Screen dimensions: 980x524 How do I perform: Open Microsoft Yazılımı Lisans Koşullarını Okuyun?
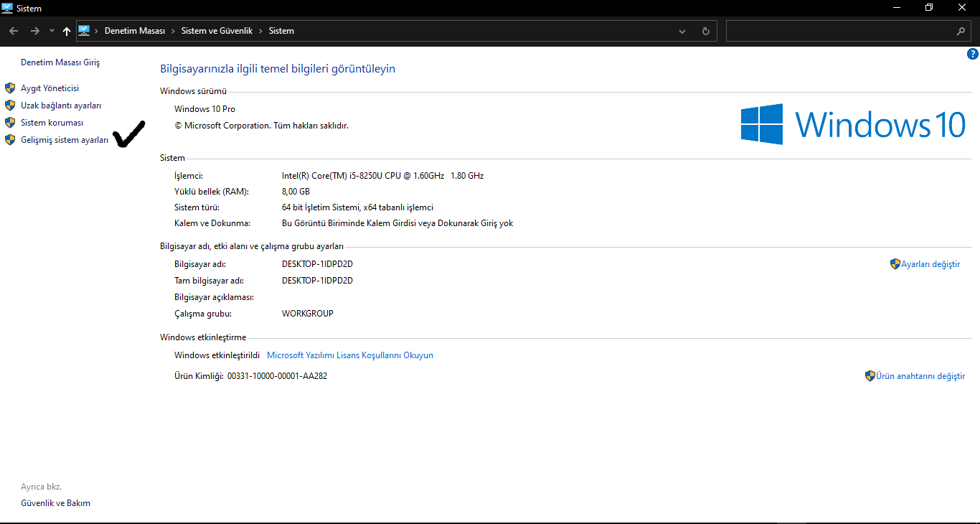pos(350,355)
